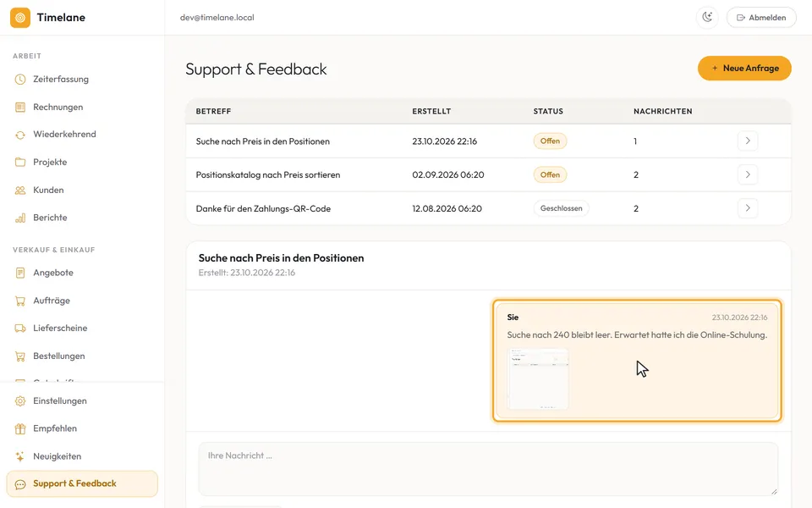
Task: Click the STATUS column header
Action: coord(548,112)
